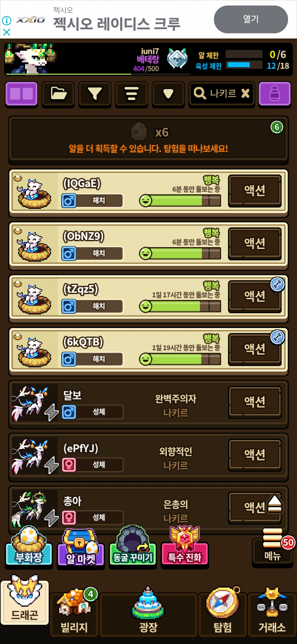Open the funnel filter options
Viewport: 297px width, 644px height.
95,94
